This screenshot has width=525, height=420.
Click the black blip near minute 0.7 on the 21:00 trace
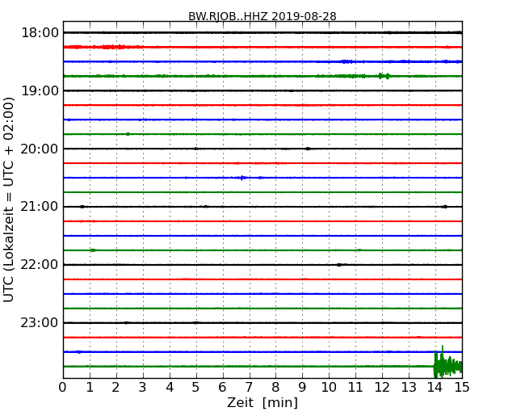[82, 207]
